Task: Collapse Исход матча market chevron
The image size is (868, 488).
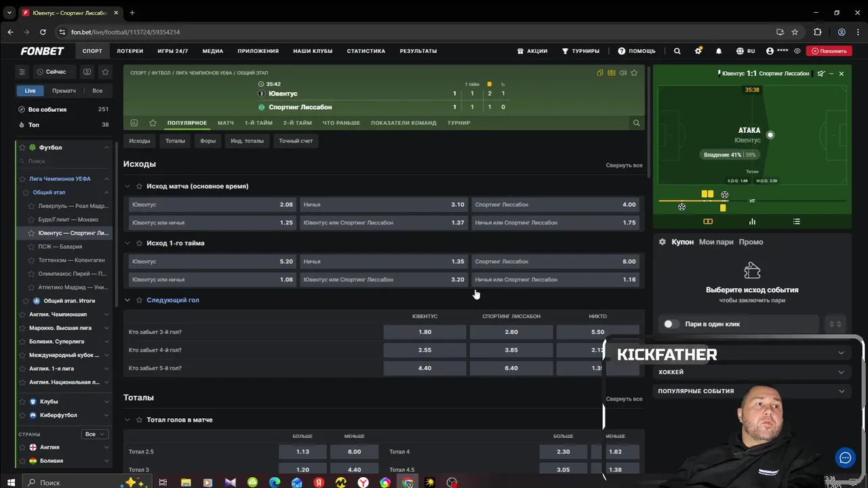Action: click(x=127, y=186)
